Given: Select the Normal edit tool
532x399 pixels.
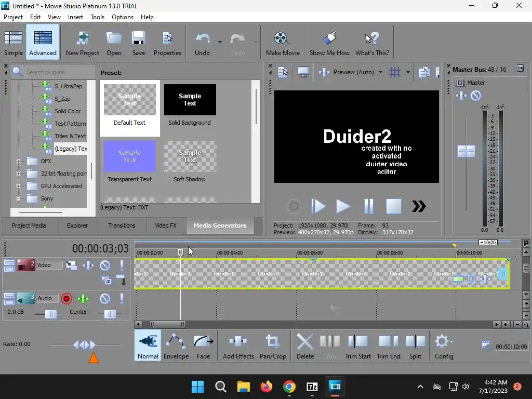Looking at the screenshot, I should pos(148,346).
